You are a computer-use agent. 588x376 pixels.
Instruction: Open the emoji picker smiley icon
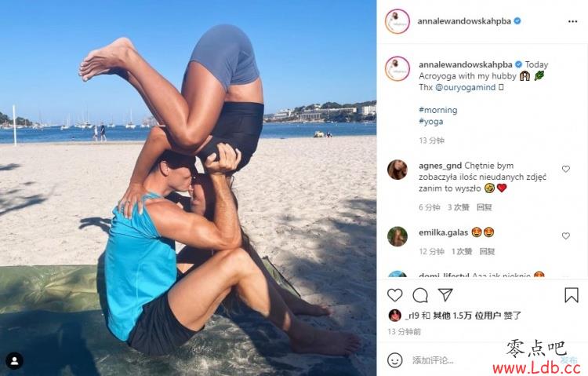point(394,360)
